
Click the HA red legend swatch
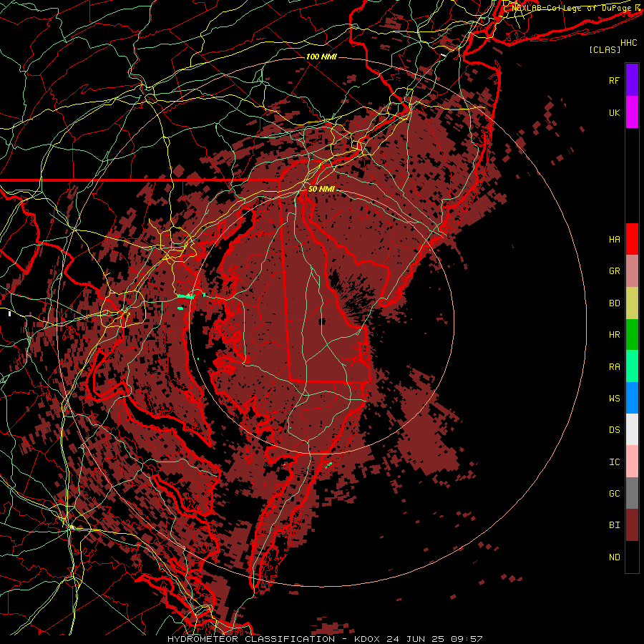[632, 239]
